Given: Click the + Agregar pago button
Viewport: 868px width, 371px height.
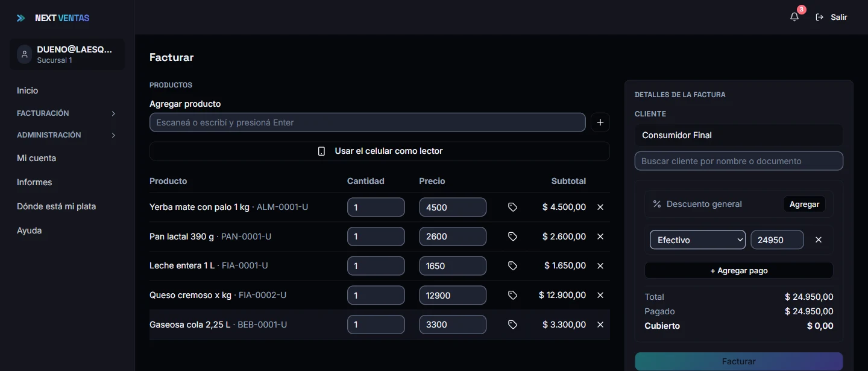Looking at the screenshot, I should [739, 270].
